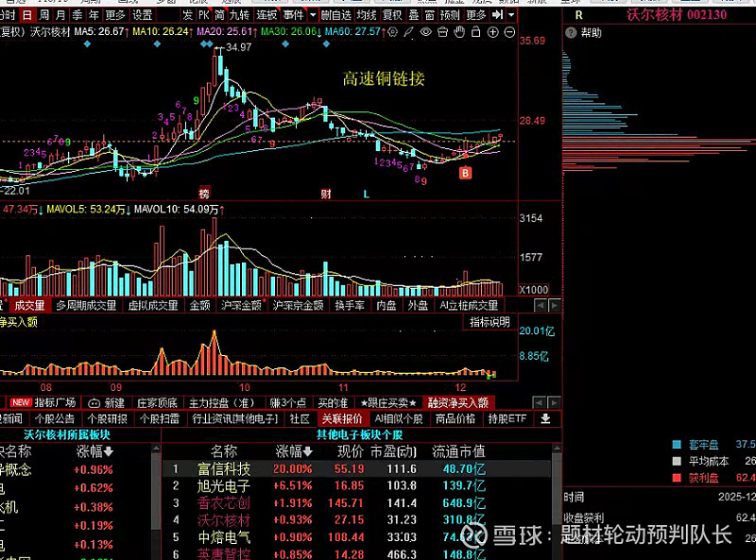
Task: Select the 成交量 indicator tab
Action: pos(29,305)
